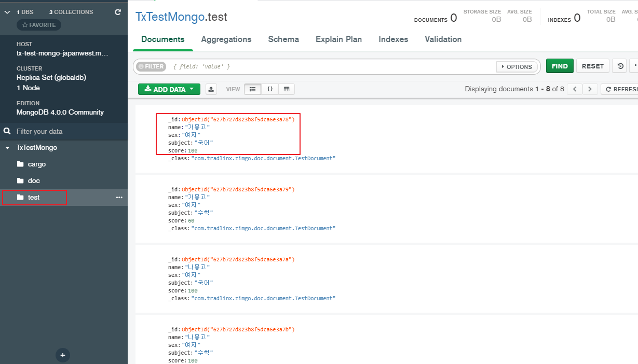This screenshot has height=364, width=638.
Task: Go to the previous page of documents
Action: (575, 89)
